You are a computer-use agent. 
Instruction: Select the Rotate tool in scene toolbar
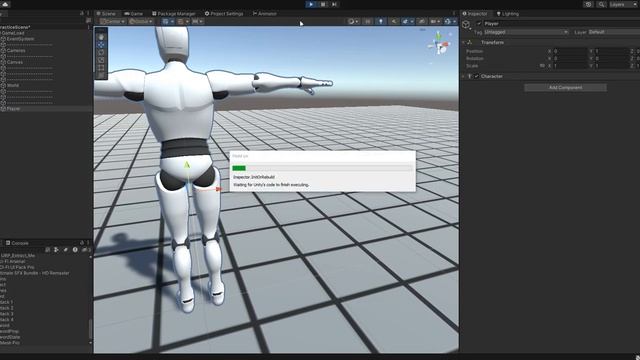101,52
